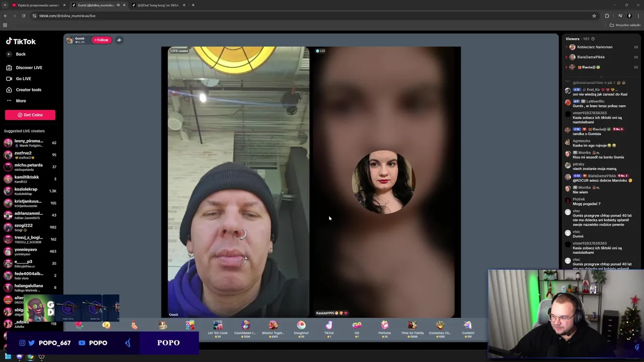Send the Blissful Together gift
Viewport: 644px width, 362px height.
tap(273, 329)
